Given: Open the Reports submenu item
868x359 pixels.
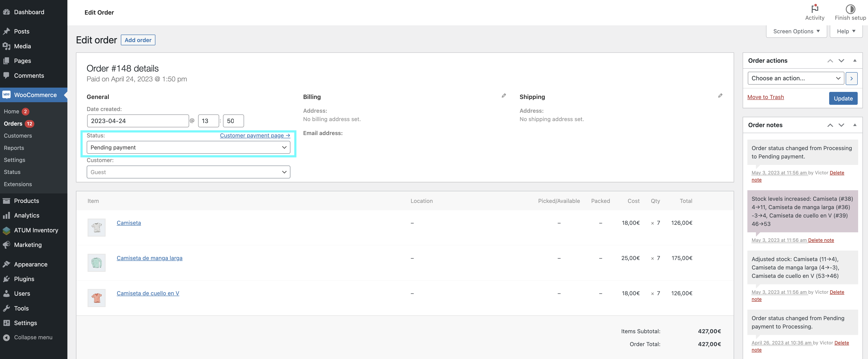Looking at the screenshot, I should point(14,148).
